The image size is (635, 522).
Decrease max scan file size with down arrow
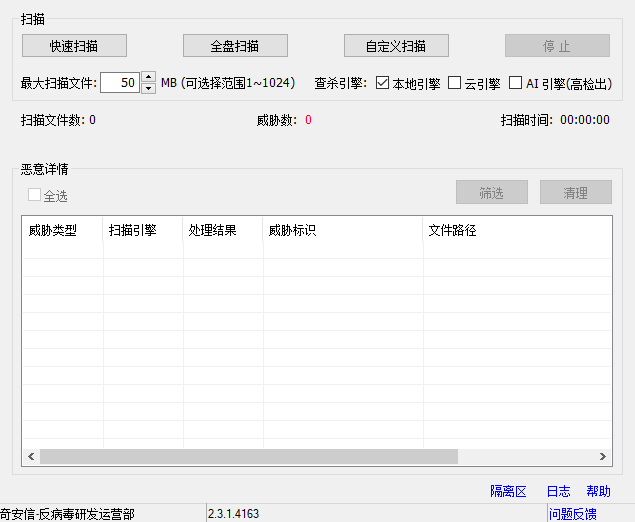click(149, 88)
